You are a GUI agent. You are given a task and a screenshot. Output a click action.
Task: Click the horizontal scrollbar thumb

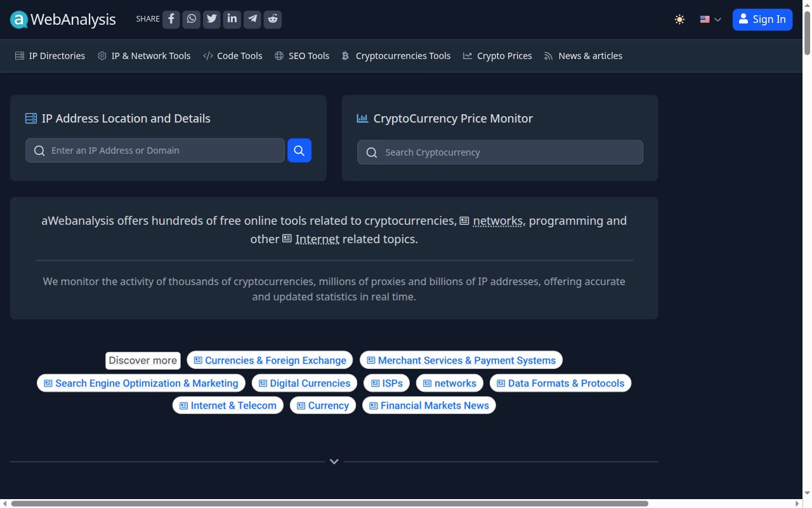point(330,504)
